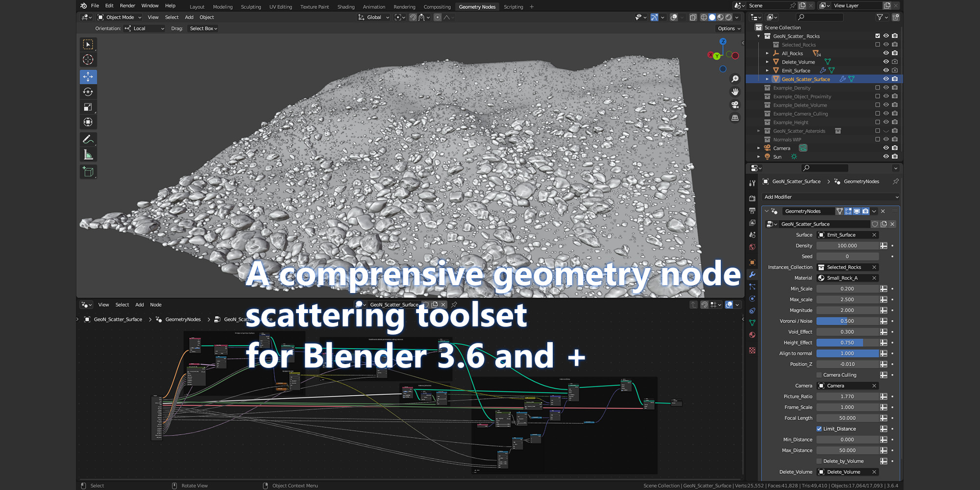Enable the Delete_by_Volume checkbox
This screenshot has width=980, height=490.
point(819,461)
